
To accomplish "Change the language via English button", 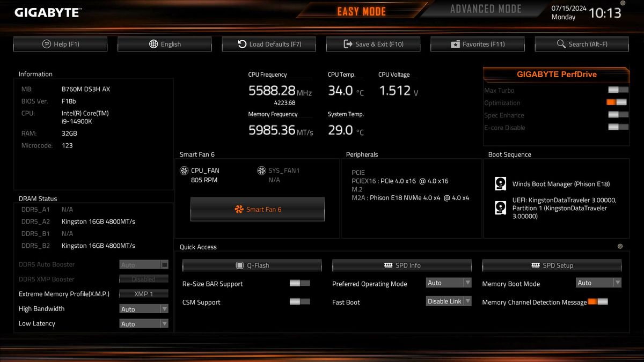I will pyautogui.click(x=165, y=44).
